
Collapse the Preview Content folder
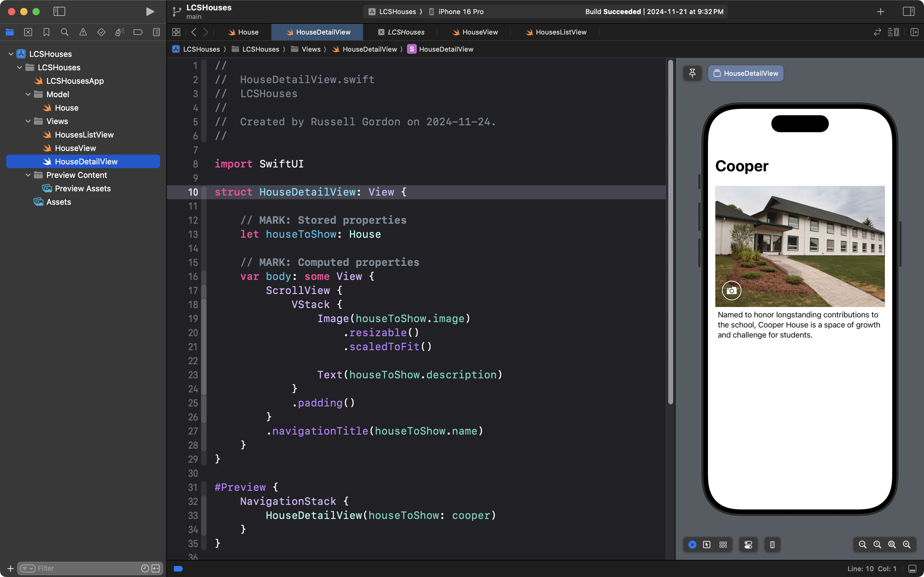28,175
